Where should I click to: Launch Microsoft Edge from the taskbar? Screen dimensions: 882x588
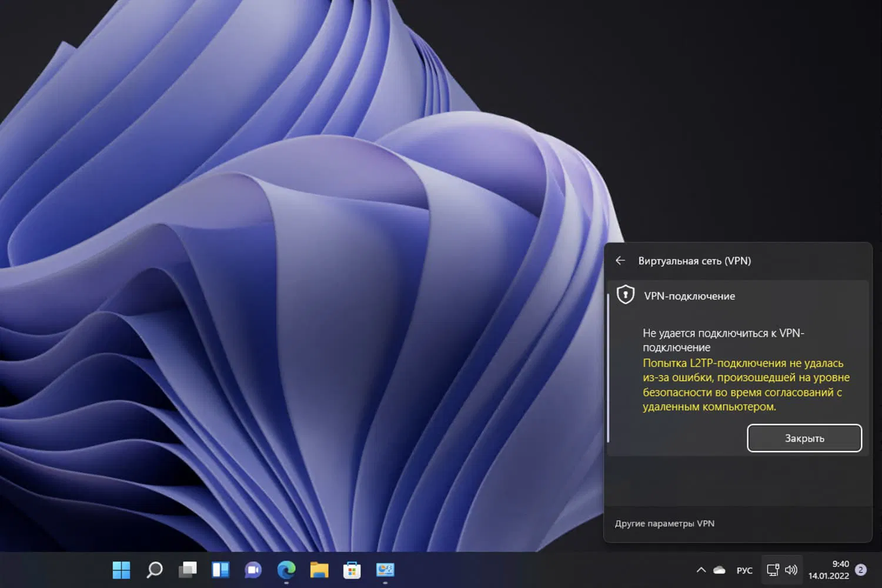tap(286, 570)
